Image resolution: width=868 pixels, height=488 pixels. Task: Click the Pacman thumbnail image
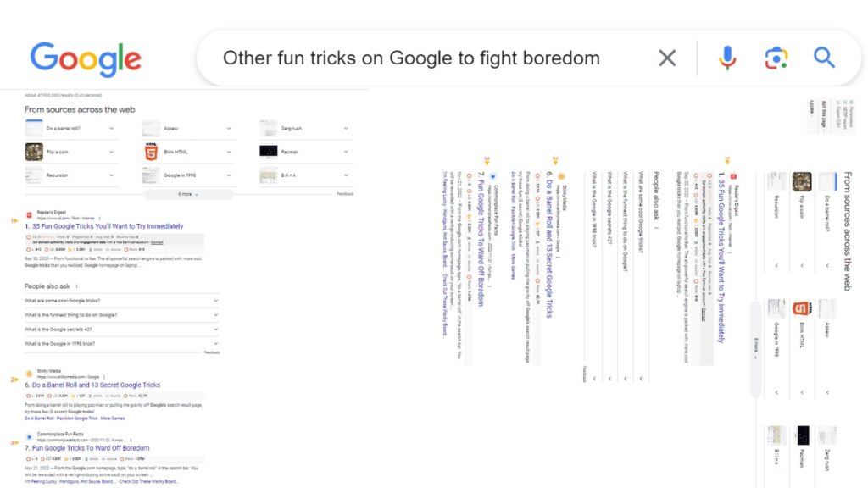tap(269, 151)
